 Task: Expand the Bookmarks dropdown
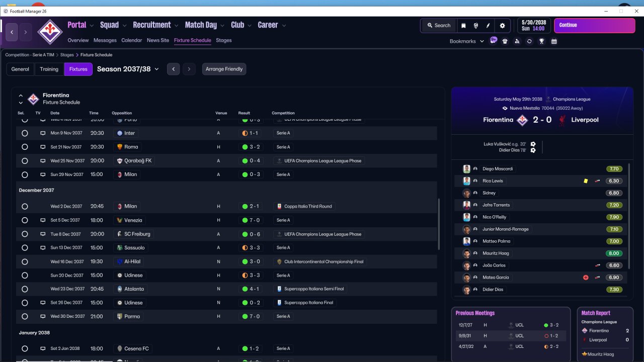coord(467,41)
